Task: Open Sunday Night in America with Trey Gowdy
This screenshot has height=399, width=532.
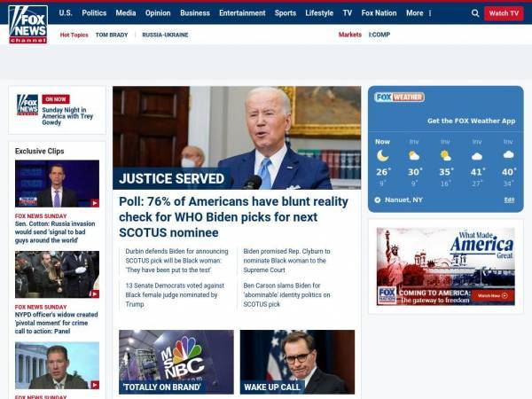Action: pyautogui.click(x=67, y=116)
